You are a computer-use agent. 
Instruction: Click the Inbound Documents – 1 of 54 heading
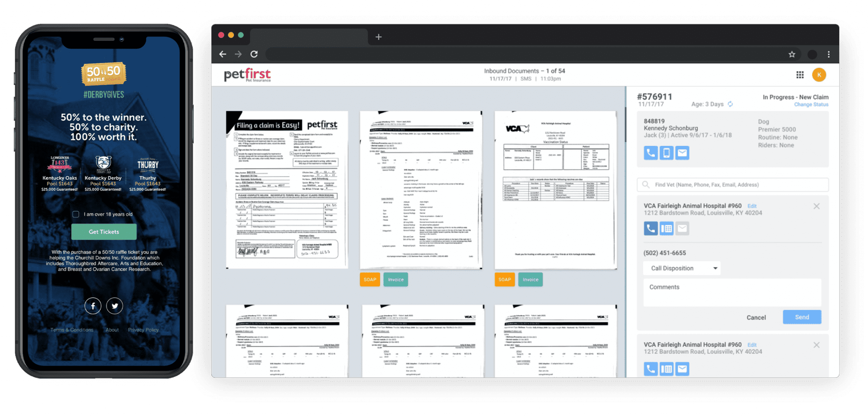click(525, 71)
